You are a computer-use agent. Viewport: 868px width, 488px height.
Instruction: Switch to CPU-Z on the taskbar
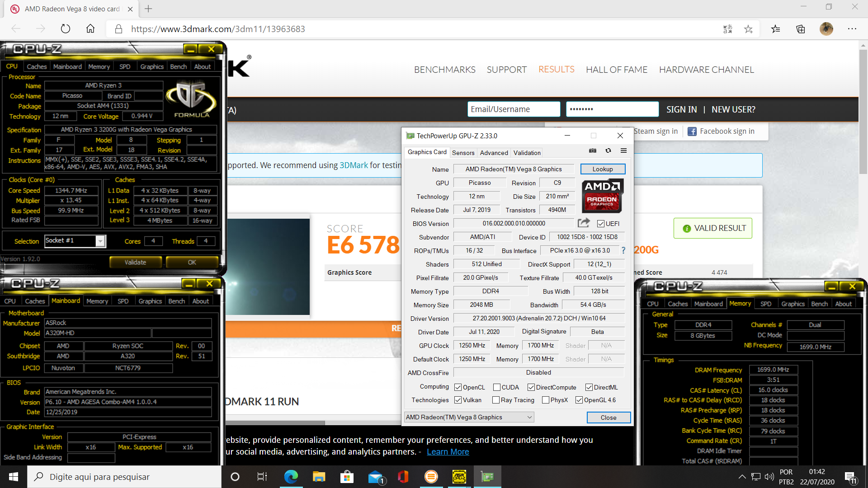pos(459,477)
